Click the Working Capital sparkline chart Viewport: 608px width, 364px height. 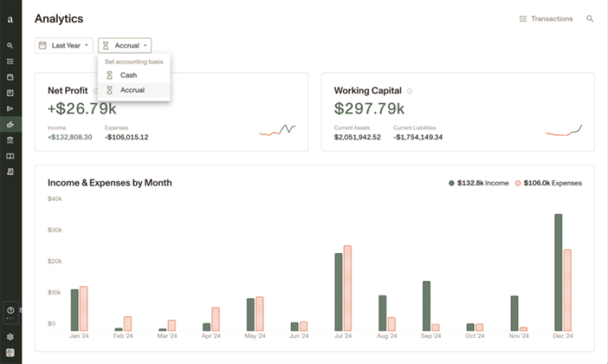pyautogui.click(x=564, y=130)
